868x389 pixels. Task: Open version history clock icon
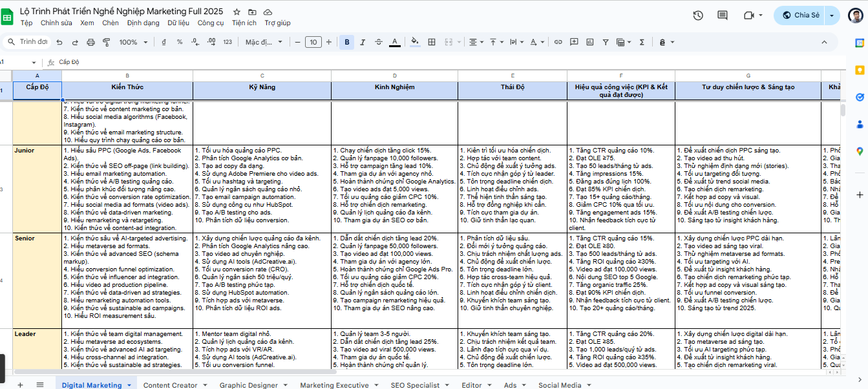point(698,15)
